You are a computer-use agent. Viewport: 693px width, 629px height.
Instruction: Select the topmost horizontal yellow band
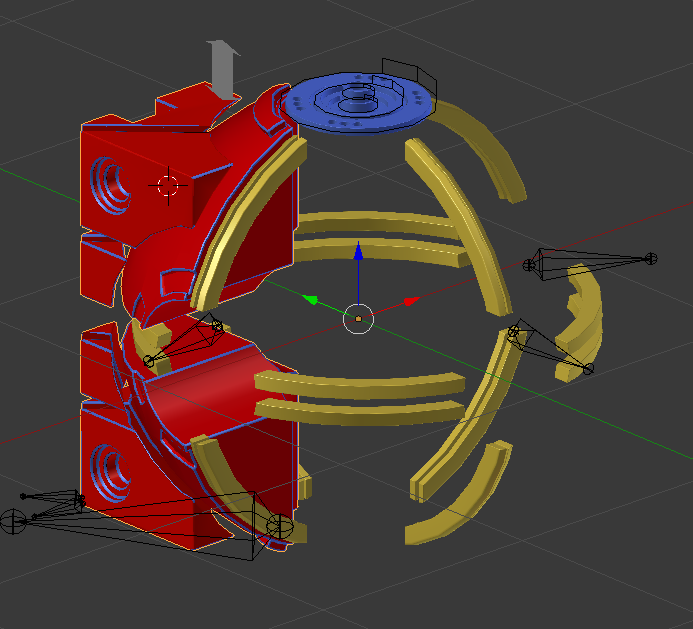point(376,222)
